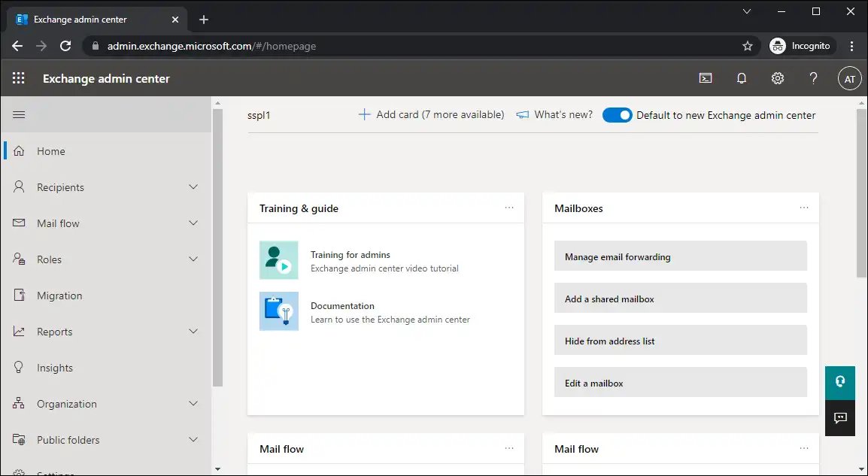
Task: Expand the Recipients menu chevron
Action: [193, 187]
